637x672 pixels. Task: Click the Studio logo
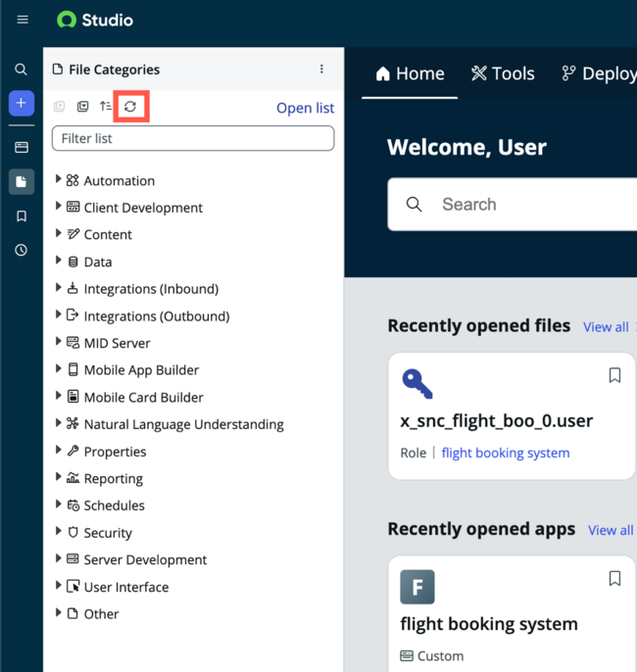95,20
